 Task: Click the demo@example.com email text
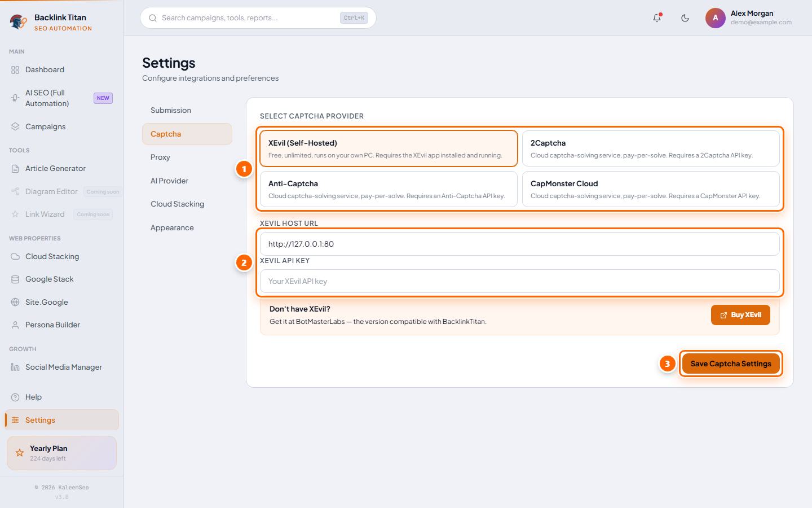(761, 23)
